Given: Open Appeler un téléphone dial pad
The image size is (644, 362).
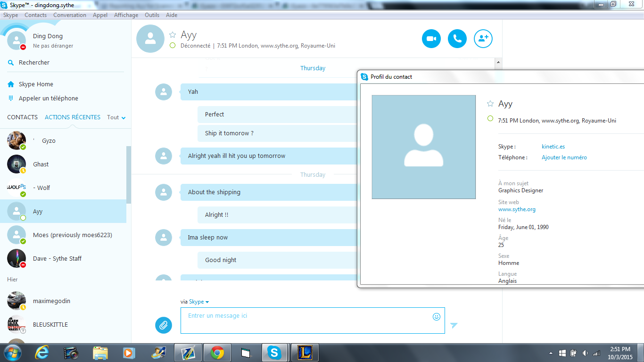Looking at the screenshot, I should coord(49,99).
